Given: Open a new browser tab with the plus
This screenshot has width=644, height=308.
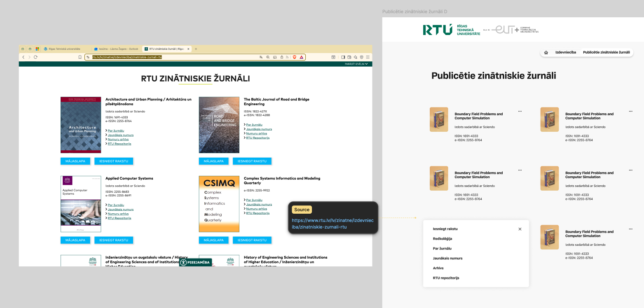Looking at the screenshot, I should (196, 49).
